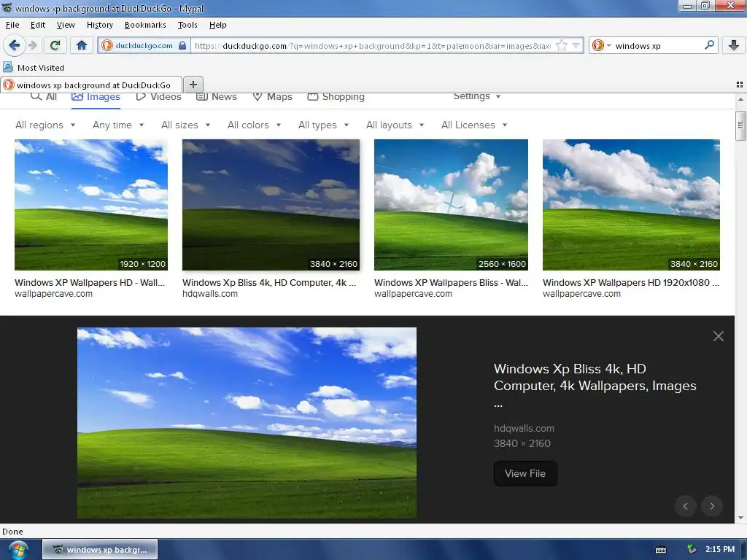Open the History menu
The height and width of the screenshot is (560, 747).
coord(99,25)
